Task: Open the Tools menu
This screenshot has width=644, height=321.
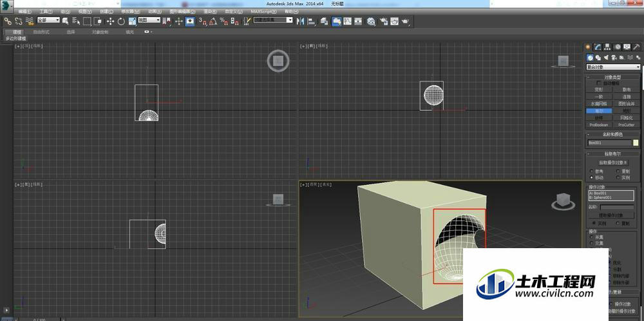Action: coord(46,12)
